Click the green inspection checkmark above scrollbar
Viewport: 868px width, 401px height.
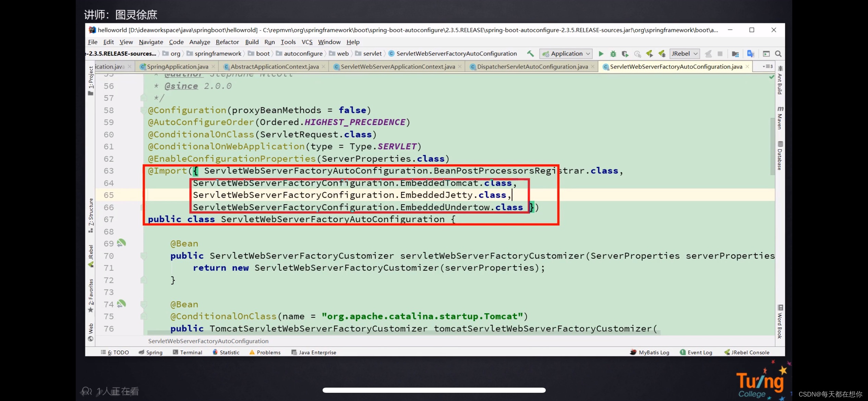click(772, 77)
